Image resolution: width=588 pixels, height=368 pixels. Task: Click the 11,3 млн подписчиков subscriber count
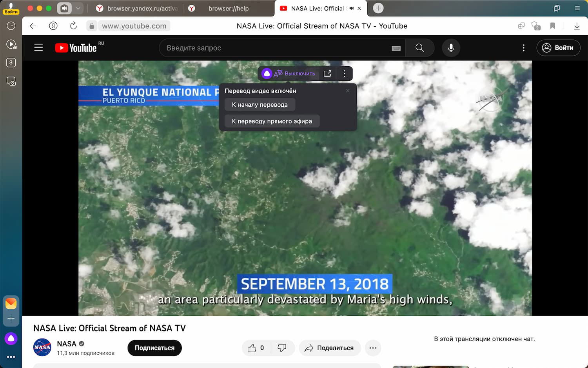click(x=86, y=353)
